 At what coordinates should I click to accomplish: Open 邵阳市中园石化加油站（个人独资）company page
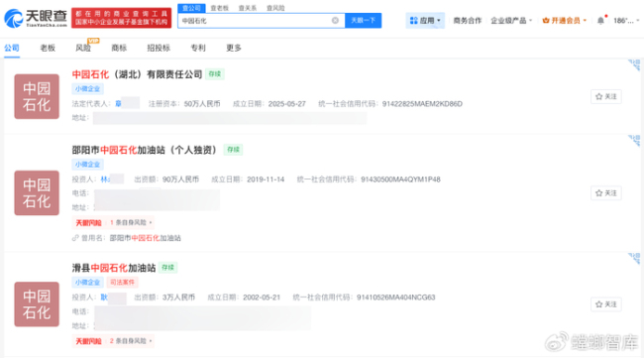[145, 150]
